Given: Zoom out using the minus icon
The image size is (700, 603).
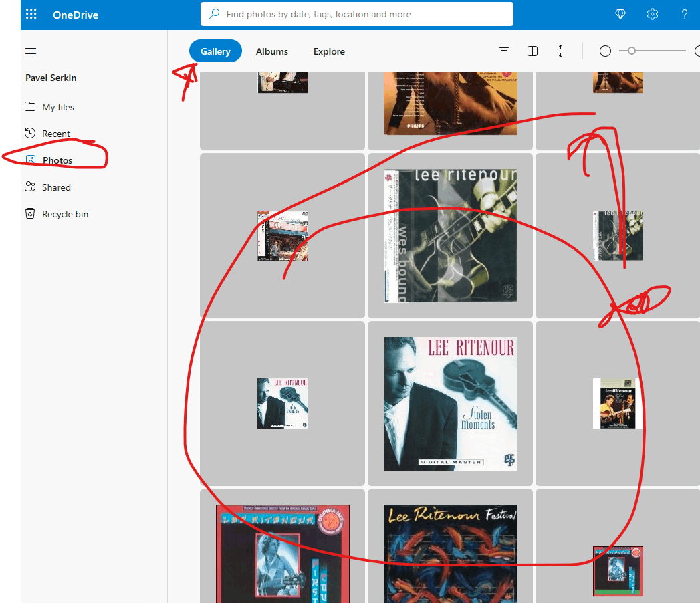Looking at the screenshot, I should click(605, 50).
